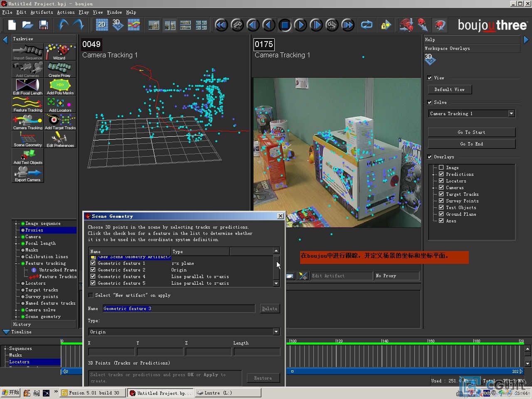Save project with the floppy disk icon
The image size is (532, 399).
pos(44,25)
